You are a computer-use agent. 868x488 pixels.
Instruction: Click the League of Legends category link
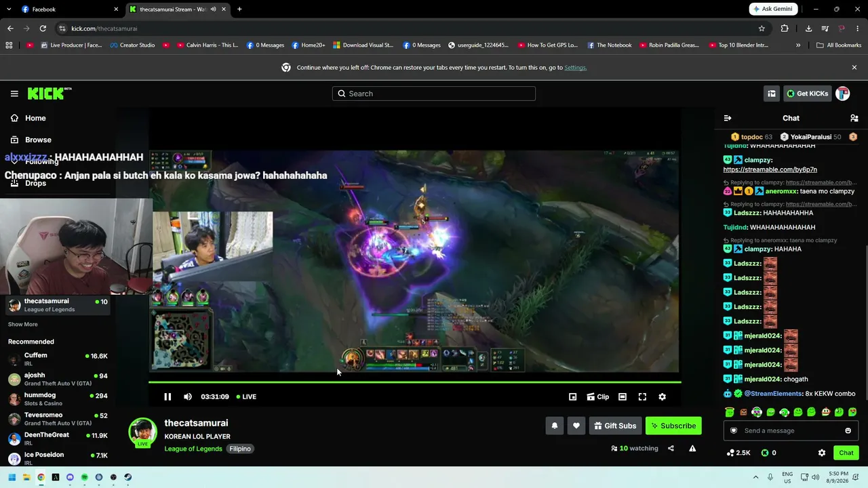click(x=193, y=449)
